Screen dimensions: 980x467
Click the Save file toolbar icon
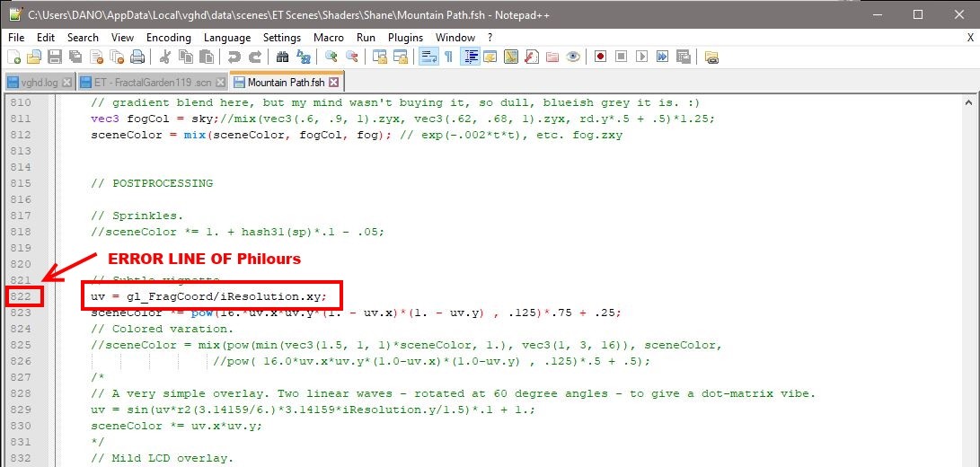point(54,57)
